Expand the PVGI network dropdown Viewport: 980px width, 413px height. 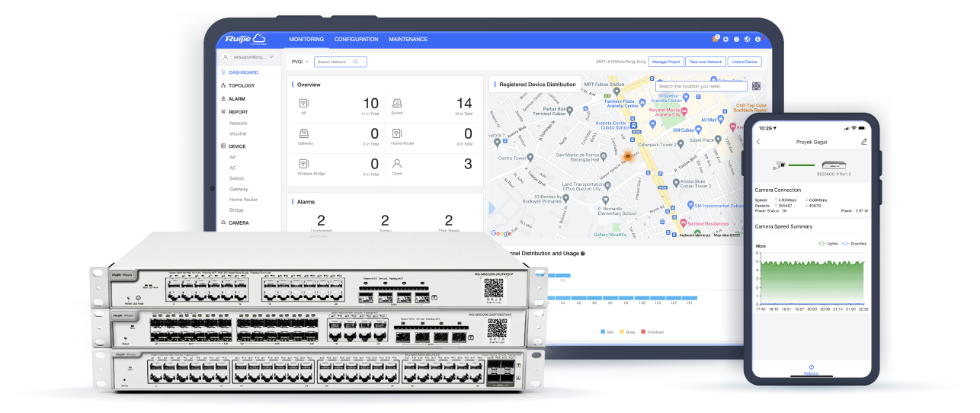pos(300,62)
